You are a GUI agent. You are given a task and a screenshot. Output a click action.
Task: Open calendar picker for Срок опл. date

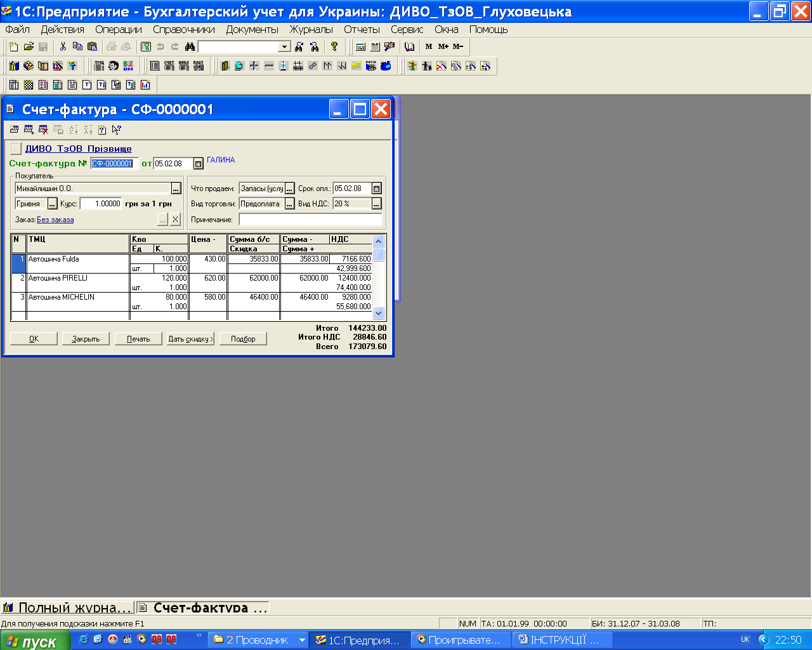click(377, 189)
